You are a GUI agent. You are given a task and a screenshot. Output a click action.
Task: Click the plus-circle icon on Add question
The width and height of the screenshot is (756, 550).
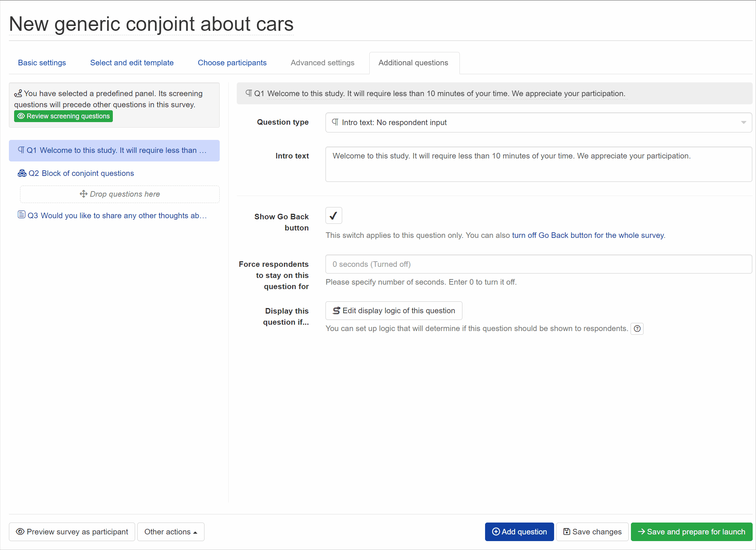[x=496, y=532]
